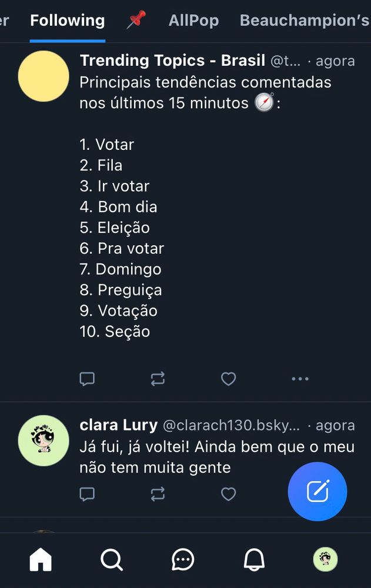Open more options on Trending Topics post
Viewport: 371px width, 588px height.
(300, 379)
